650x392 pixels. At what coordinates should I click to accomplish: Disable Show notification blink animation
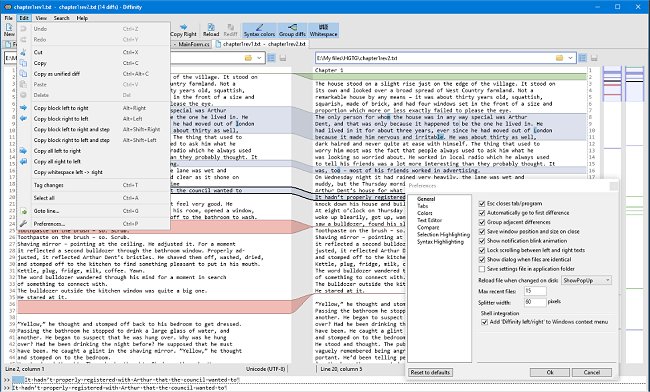[x=482, y=241]
